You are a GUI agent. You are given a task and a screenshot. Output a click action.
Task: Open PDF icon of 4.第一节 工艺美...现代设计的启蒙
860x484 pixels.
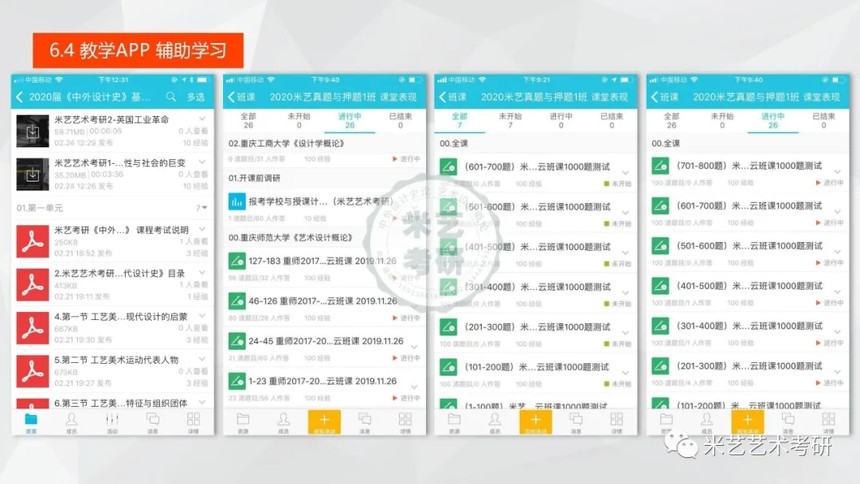32,328
